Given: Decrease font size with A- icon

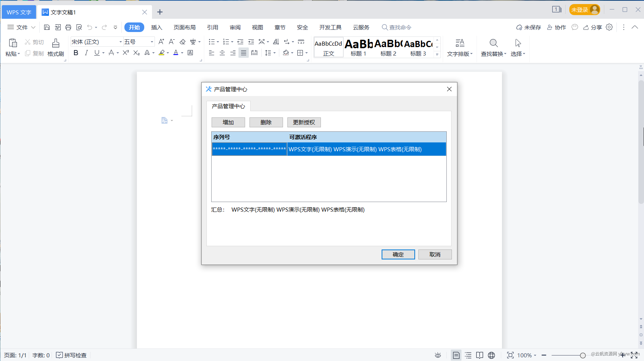Looking at the screenshot, I should [x=172, y=42].
